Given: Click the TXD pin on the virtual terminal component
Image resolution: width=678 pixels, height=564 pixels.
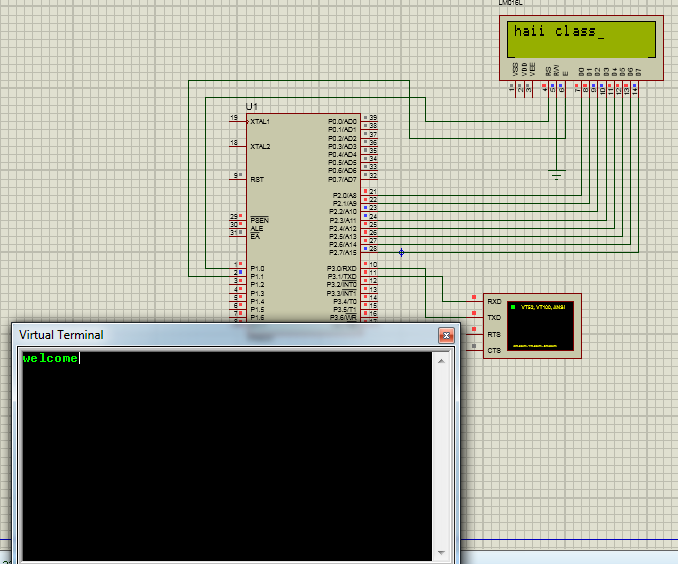Looking at the screenshot, I should pos(494,317).
